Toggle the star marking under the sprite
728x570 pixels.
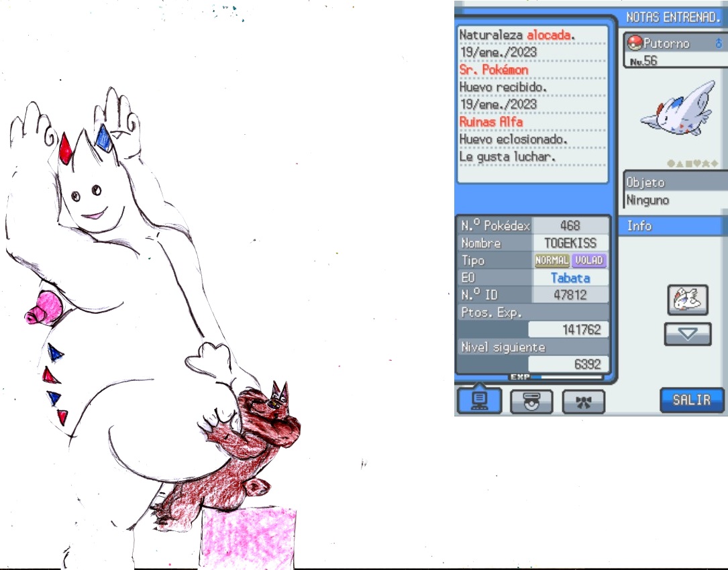click(x=706, y=164)
